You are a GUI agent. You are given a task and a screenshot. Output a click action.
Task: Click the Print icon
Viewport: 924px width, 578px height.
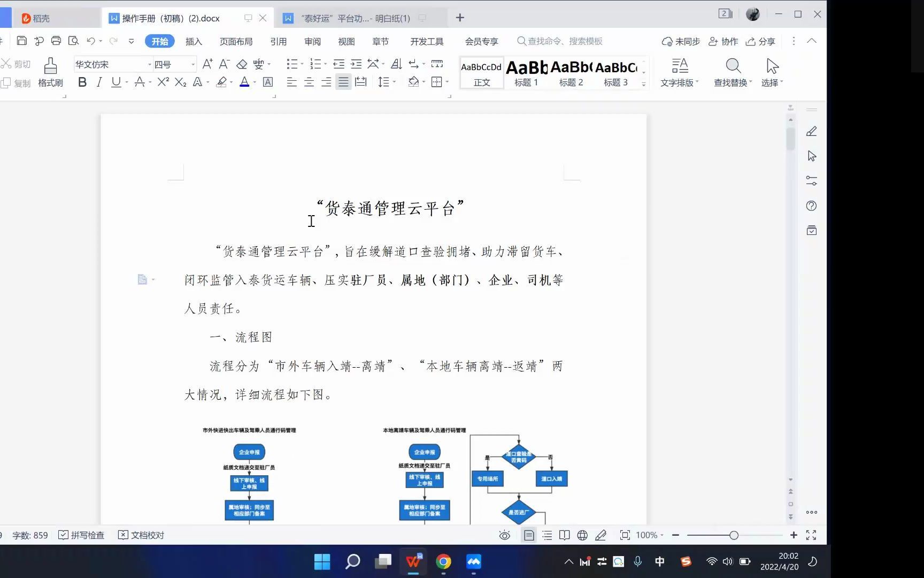click(56, 41)
